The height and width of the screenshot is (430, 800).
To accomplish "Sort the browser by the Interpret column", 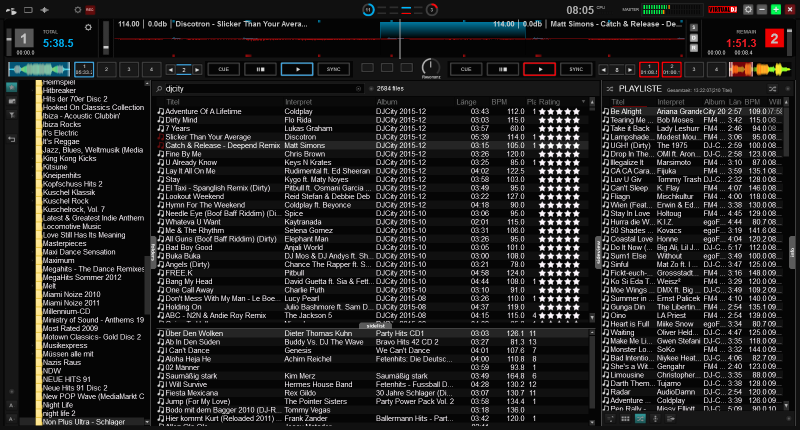I will tap(298, 102).
